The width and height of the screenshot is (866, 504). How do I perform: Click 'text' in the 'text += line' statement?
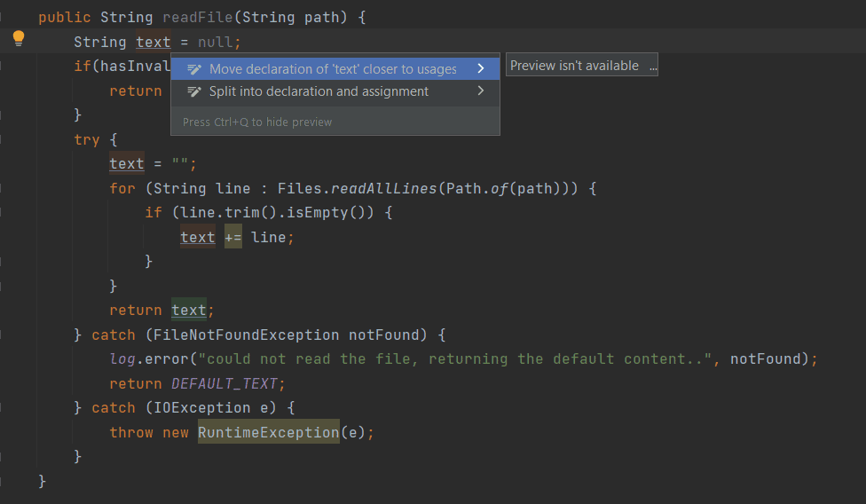198,238
